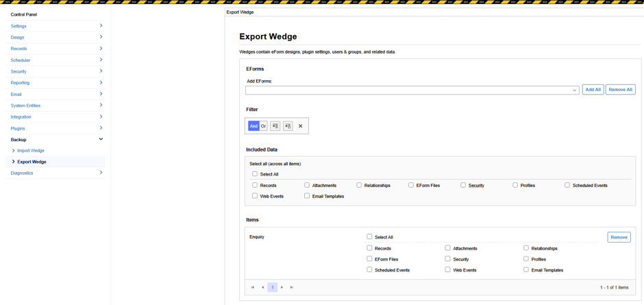Tick Email Templates for the Enquiry item
The image size is (644, 305).
[x=526, y=269]
